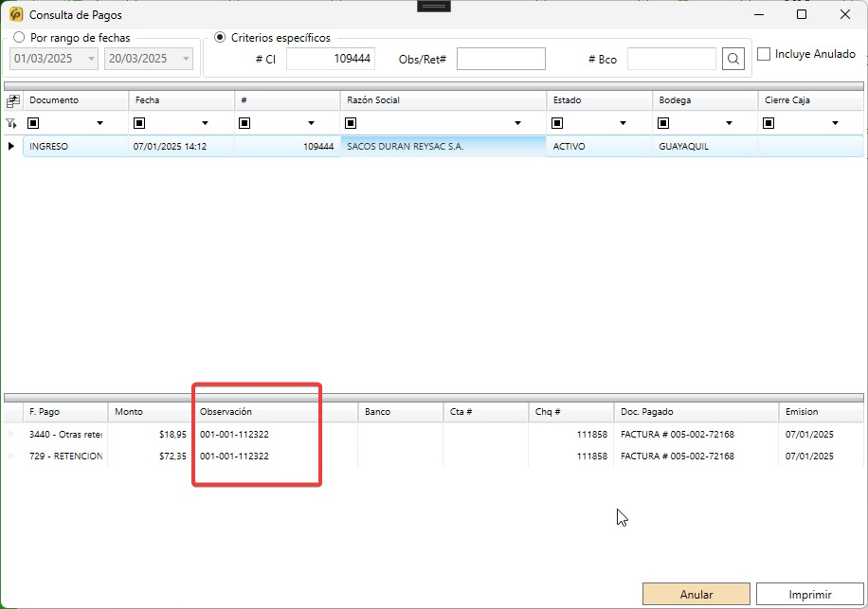Sort by the F. Pago column header
Viewport: 868px width, 609px height.
(x=65, y=412)
